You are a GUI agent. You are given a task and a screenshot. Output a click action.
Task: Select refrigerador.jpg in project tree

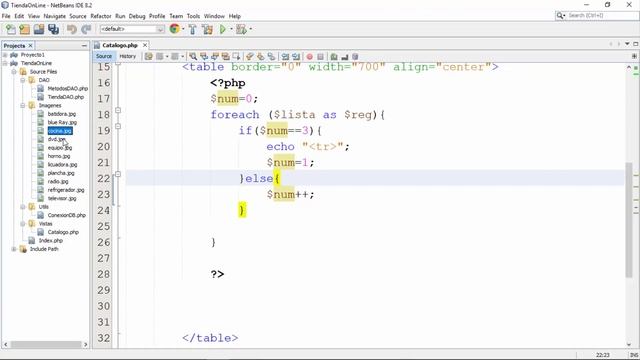[x=66, y=190]
